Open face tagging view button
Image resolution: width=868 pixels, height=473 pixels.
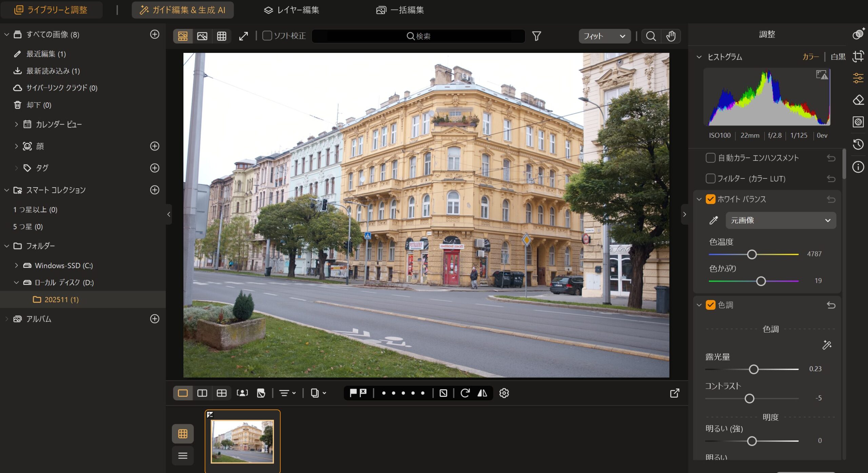(242, 393)
